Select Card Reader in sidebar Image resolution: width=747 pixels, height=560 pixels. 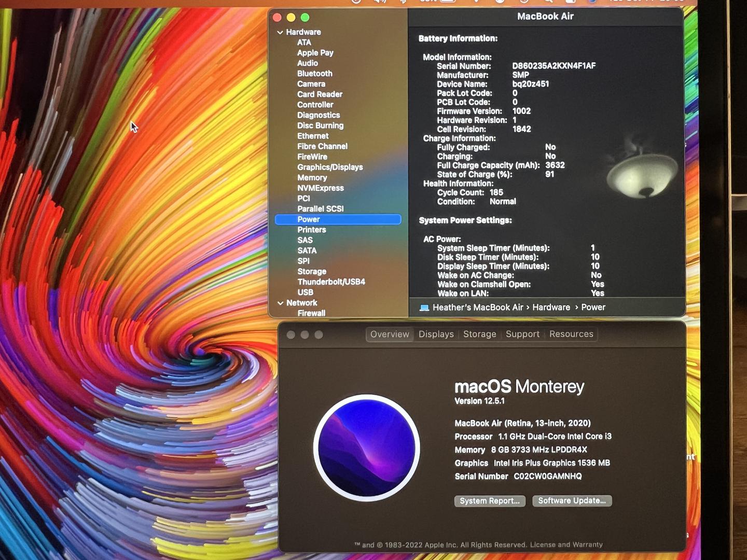coord(320,94)
